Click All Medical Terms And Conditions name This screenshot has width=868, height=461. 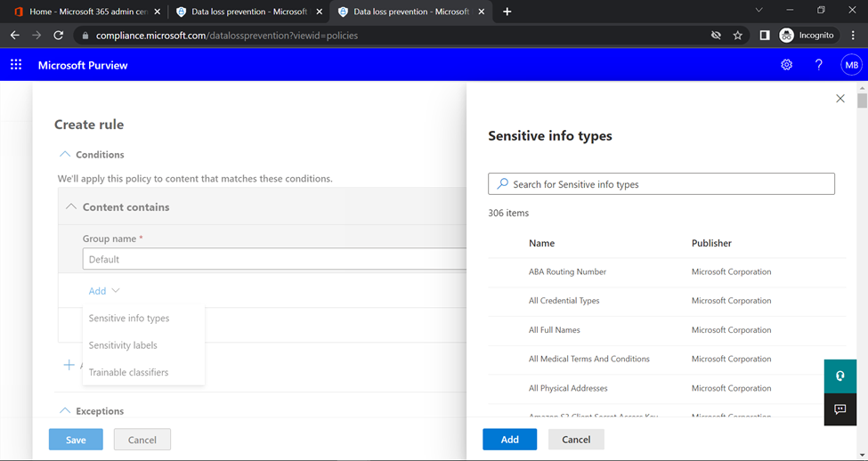[x=589, y=359]
